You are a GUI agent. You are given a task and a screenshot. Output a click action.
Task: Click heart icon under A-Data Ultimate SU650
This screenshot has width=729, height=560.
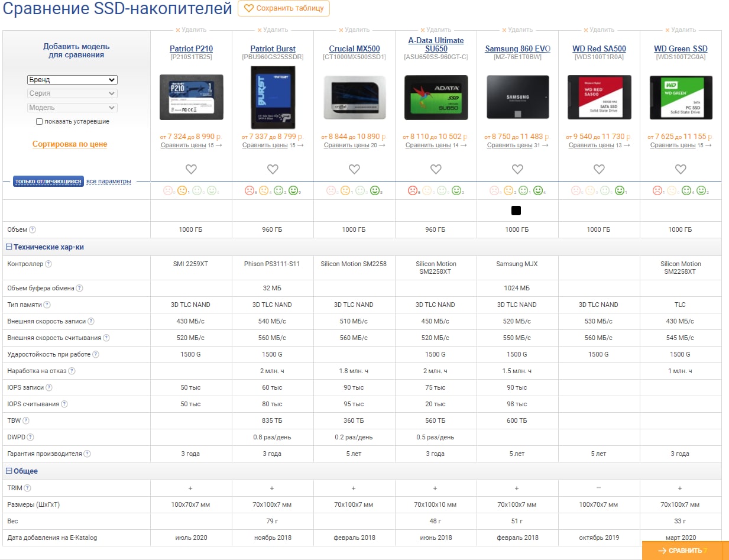tap(436, 169)
